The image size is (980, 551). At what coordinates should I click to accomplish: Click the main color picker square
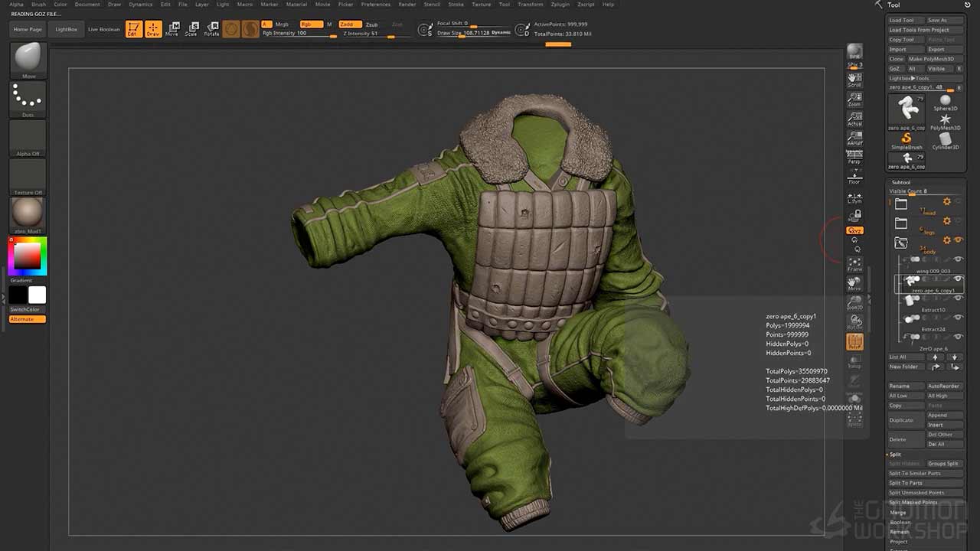(x=27, y=256)
